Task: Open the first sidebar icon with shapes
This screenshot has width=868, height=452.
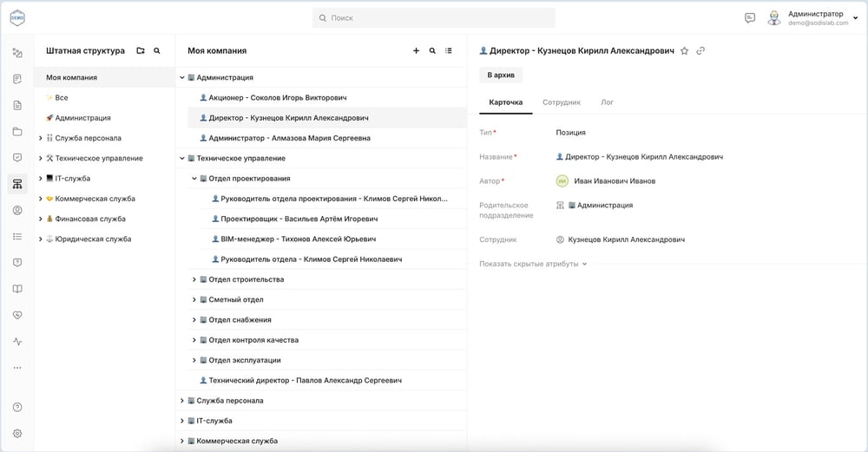Action: (x=17, y=53)
